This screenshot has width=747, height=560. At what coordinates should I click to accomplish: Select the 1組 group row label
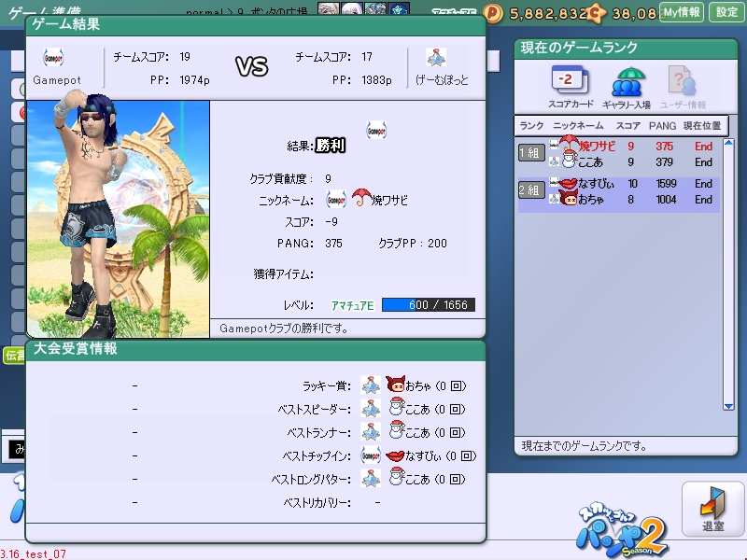tap(530, 153)
